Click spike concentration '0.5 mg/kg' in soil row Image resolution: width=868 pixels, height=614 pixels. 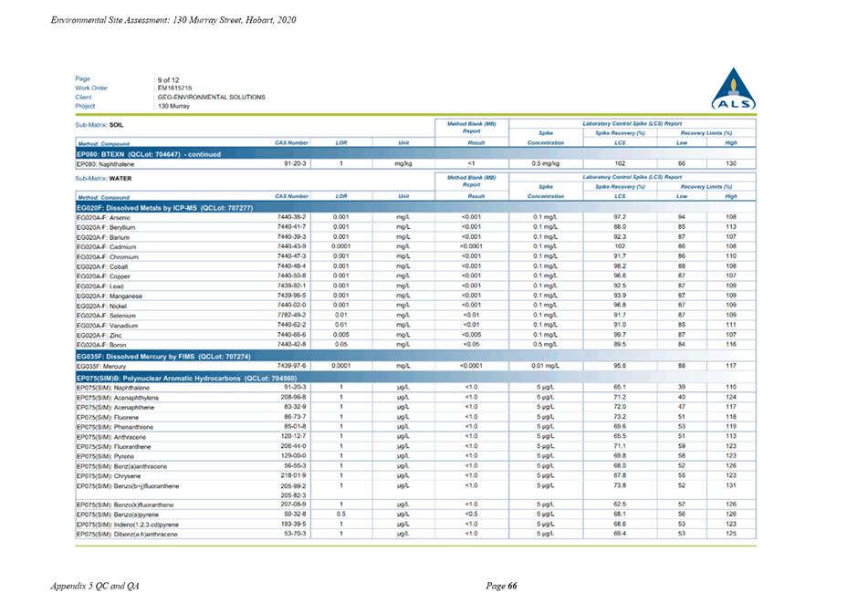(x=545, y=163)
